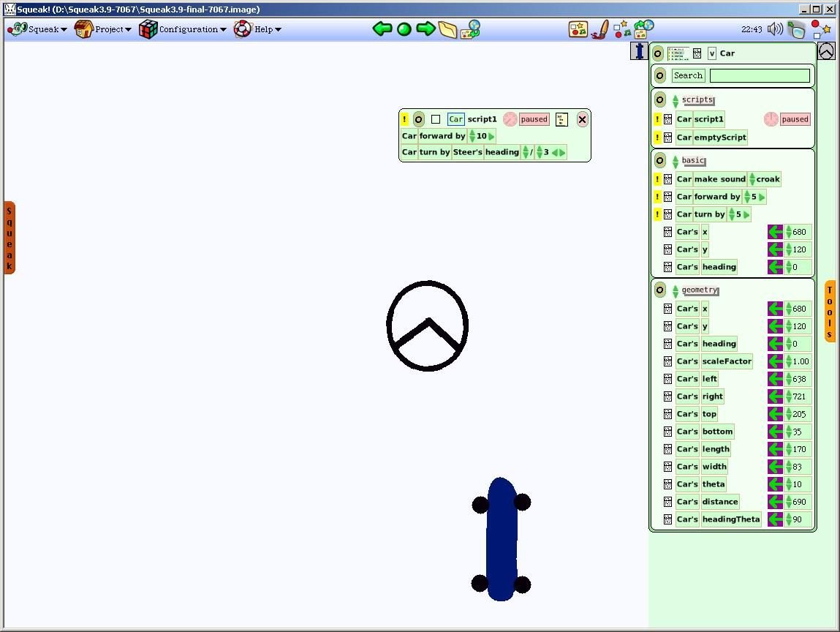
Task: Expand the Car turn by 5 tile arrow
Action: [746, 214]
